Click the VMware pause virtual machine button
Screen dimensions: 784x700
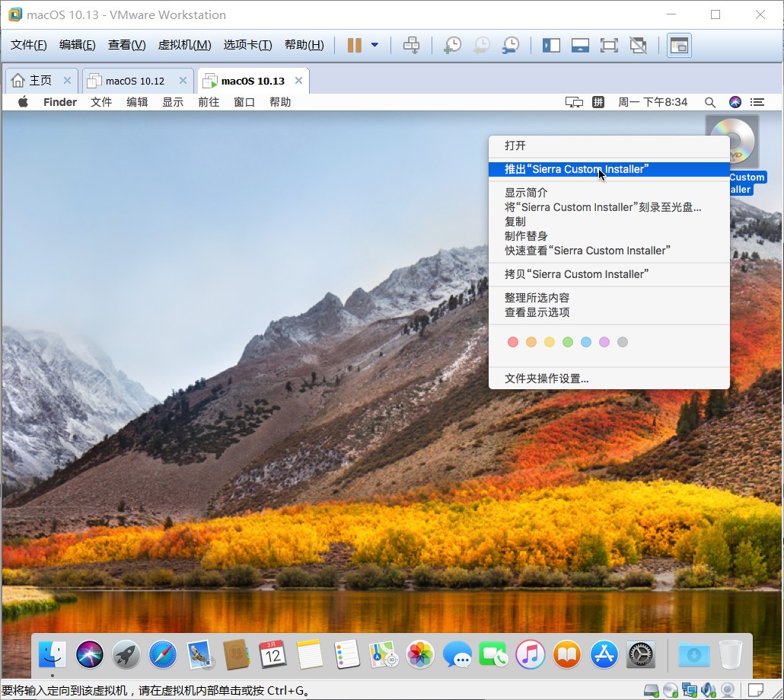click(x=355, y=45)
